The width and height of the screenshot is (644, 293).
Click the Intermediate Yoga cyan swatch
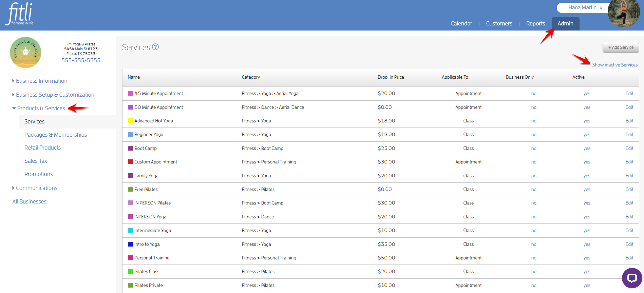(x=130, y=230)
